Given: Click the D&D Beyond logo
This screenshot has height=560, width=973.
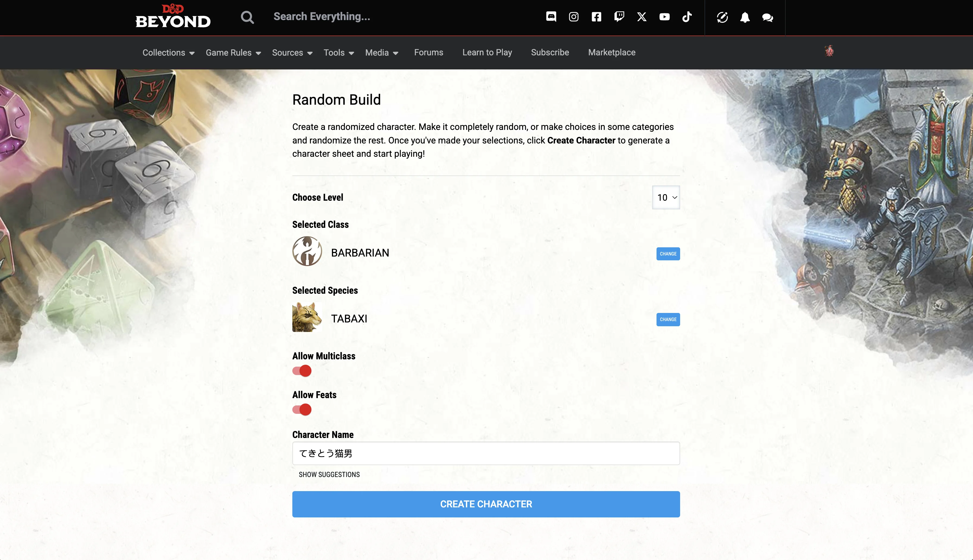Looking at the screenshot, I should (x=173, y=16).
